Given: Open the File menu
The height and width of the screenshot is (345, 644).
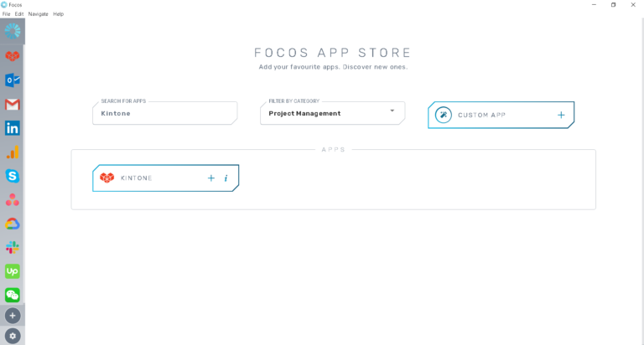Looking at the screenshot, I should click(6, 14).
